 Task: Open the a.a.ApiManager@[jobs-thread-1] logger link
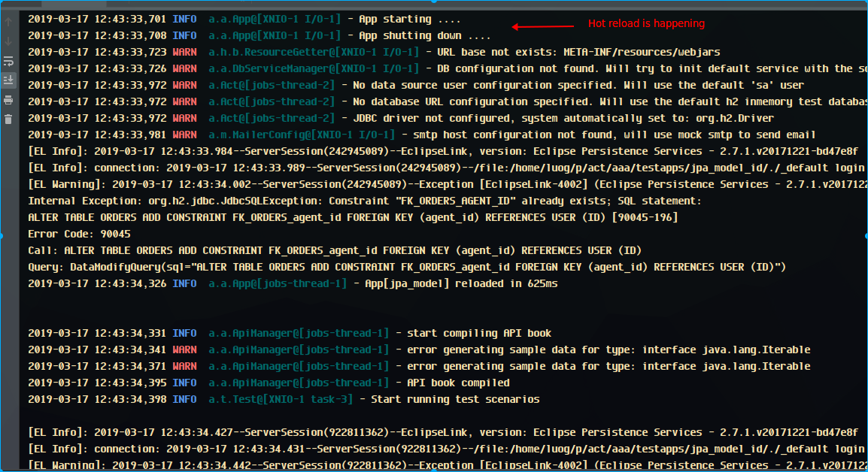(297, 333)
